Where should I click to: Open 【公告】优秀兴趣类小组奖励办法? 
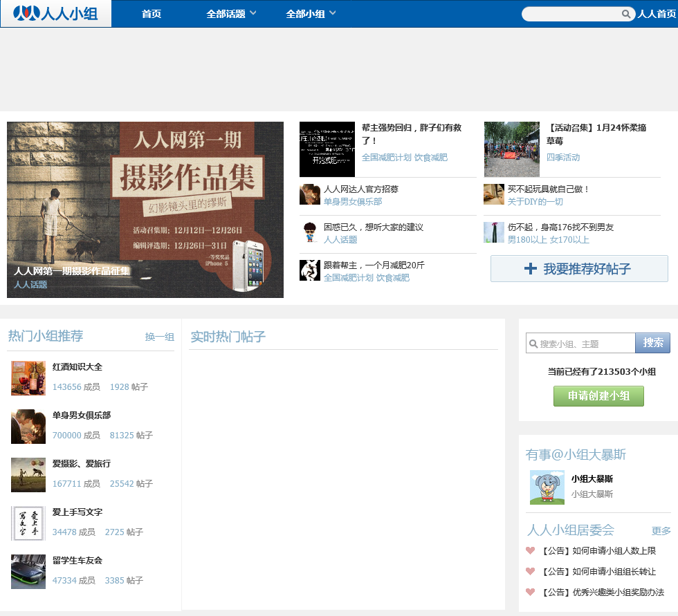coord(603,592)
